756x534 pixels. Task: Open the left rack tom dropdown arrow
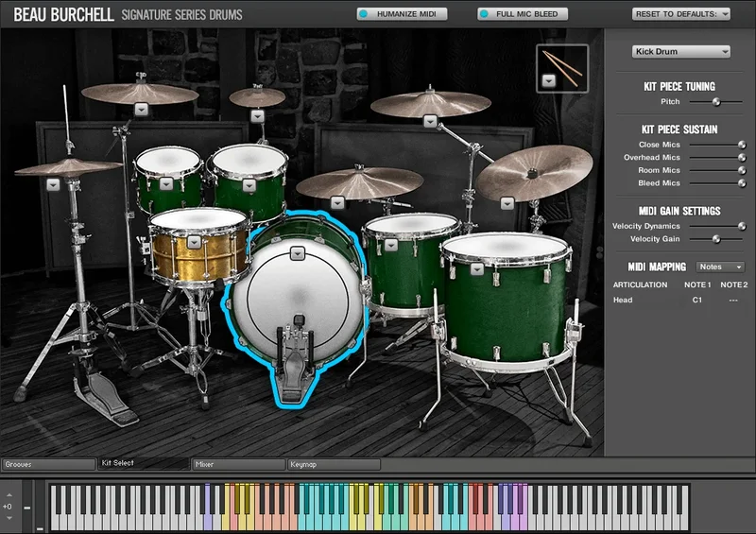166,183
